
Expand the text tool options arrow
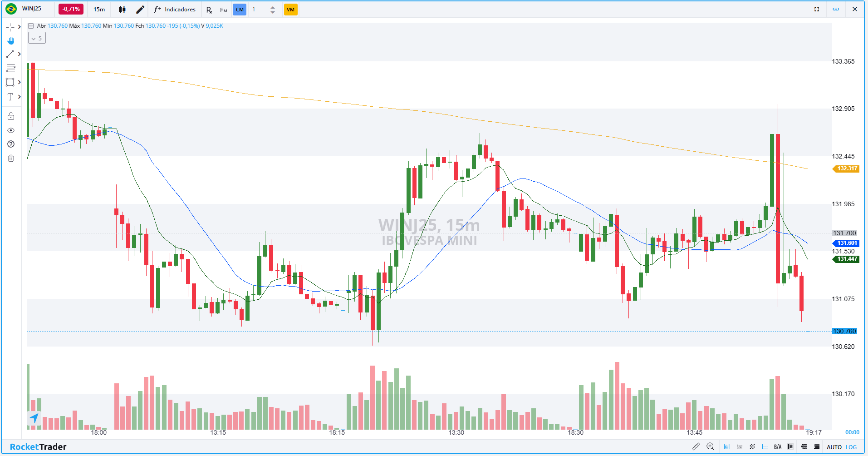click(20, 97)
